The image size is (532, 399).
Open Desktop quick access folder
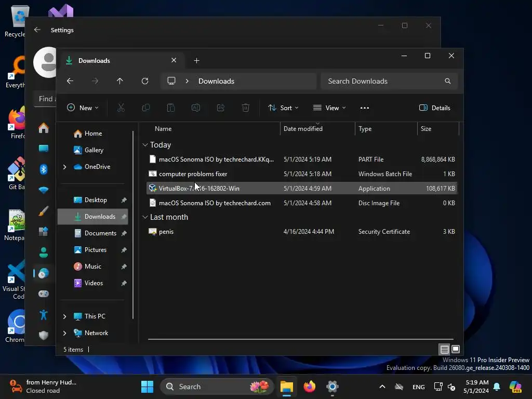(92, 200)
